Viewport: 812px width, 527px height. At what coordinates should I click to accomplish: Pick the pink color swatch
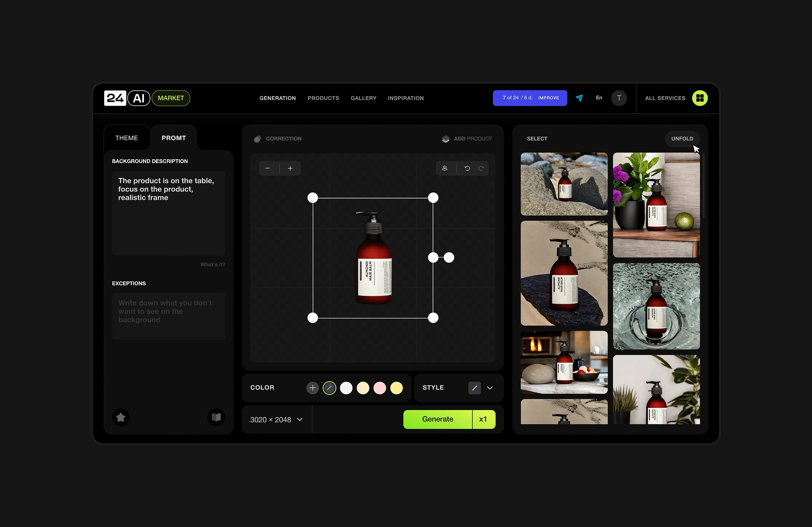tap(380, 388)
